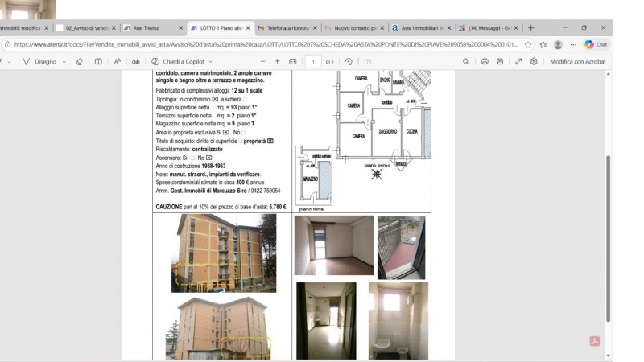Click the PDF page number field
The image size is (644, 362).
click(312, 61)
